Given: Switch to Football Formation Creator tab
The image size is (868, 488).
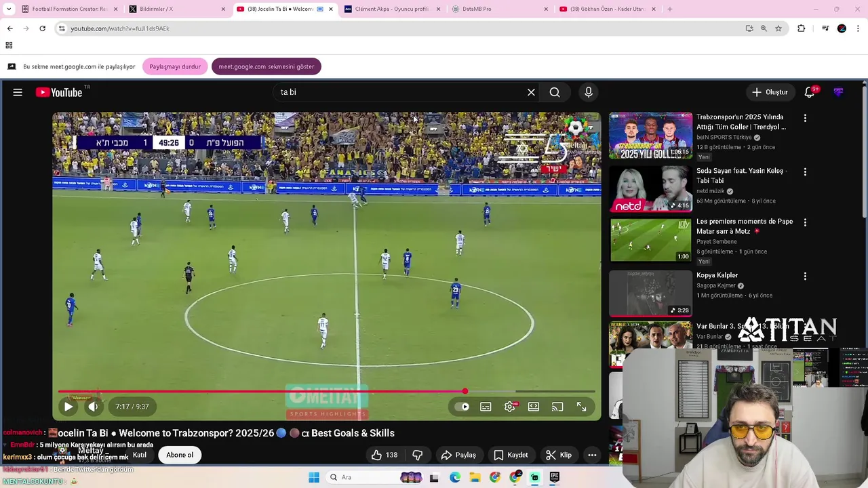Looking at the screenshot, I should click(x=69, y=9).
